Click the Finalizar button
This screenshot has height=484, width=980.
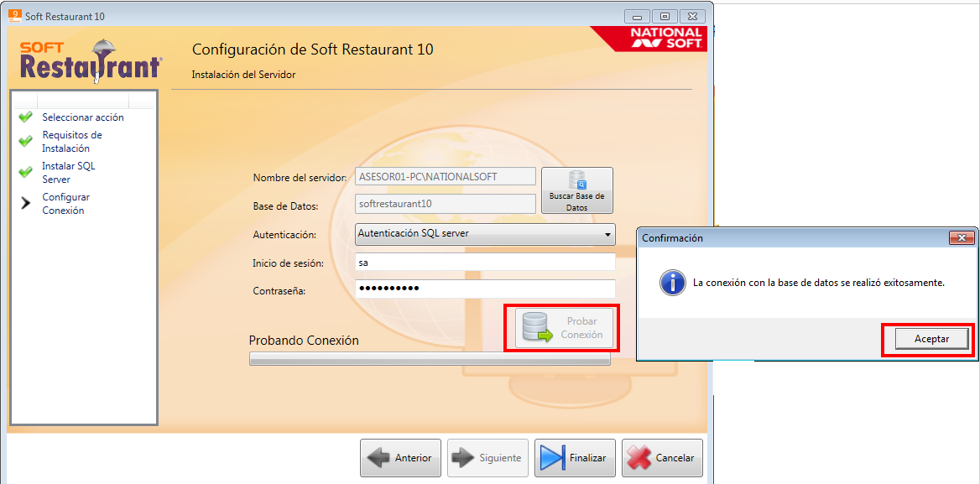(575, 458)
